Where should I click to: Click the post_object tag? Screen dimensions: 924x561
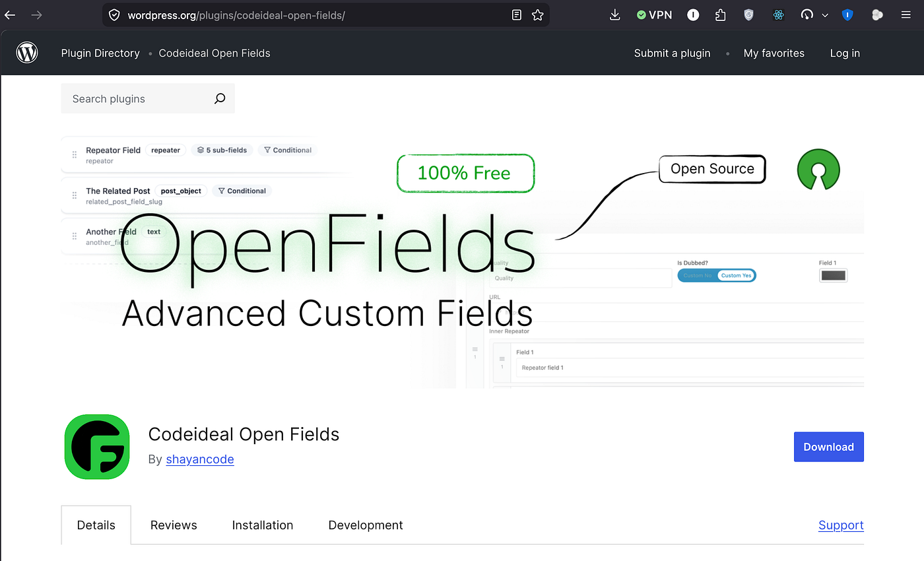tap(181, 191)
